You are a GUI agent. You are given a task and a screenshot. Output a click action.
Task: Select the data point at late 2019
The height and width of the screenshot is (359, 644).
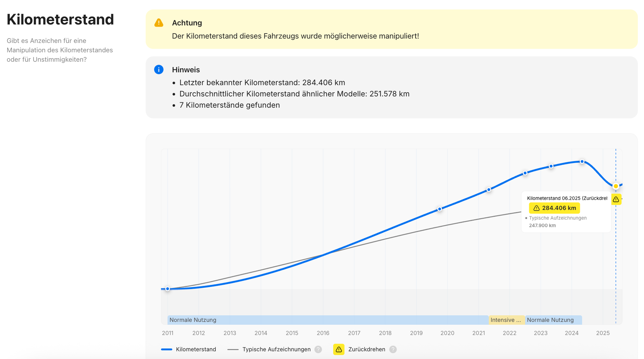tap(440, 209)
